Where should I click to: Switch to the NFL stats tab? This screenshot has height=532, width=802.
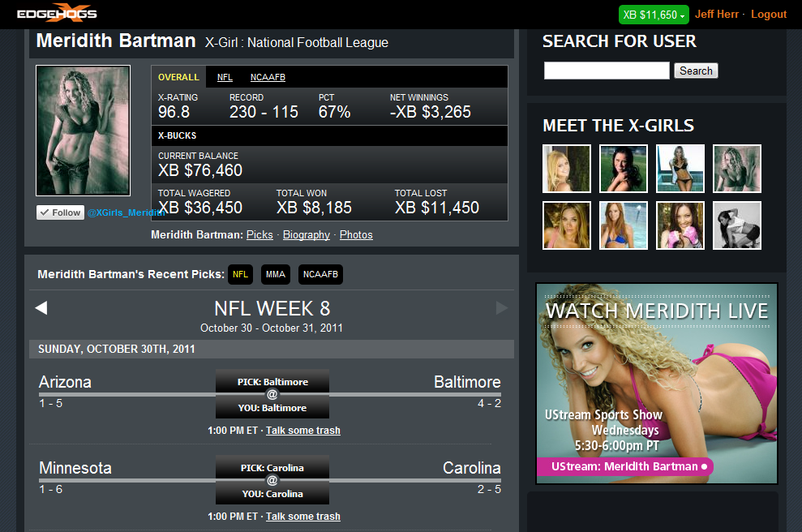point(225,77)
